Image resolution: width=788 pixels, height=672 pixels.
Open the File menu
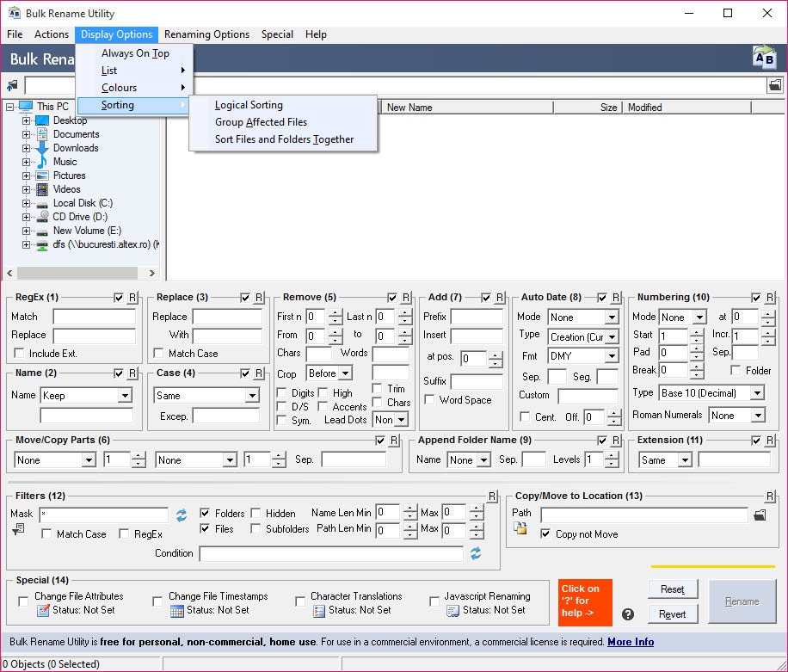pyautogui.click(x=15, y=34)
